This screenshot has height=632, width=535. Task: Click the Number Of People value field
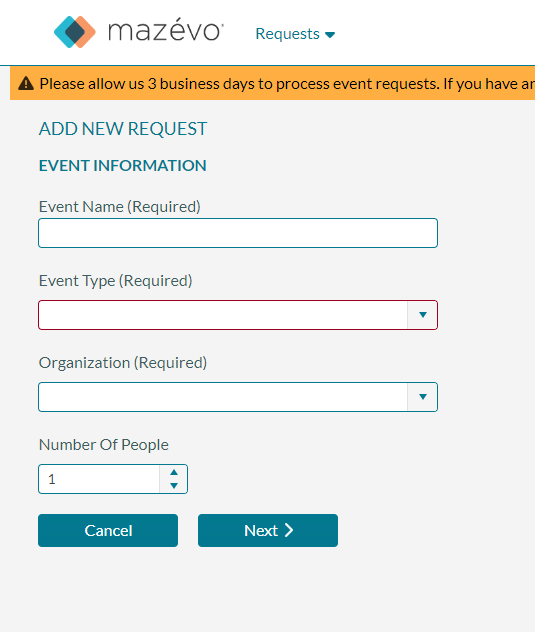coord(99,479)
